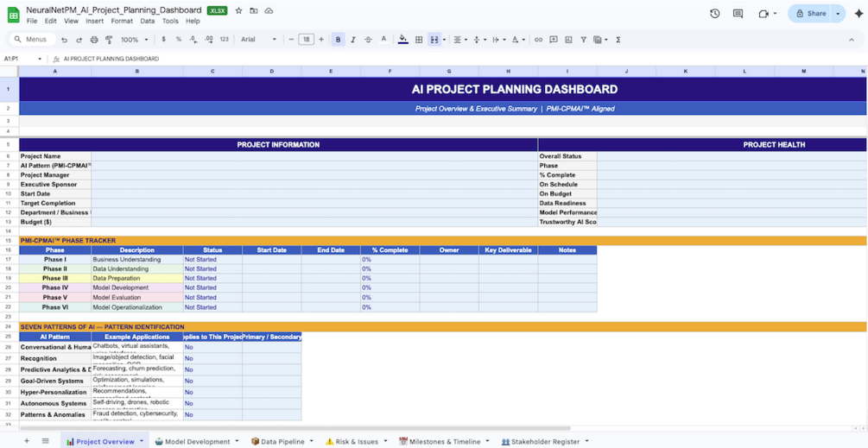Toggle bold formatting
Viewport: 868px width, 448px height.
pyautogui.click(x=339, y=40)
